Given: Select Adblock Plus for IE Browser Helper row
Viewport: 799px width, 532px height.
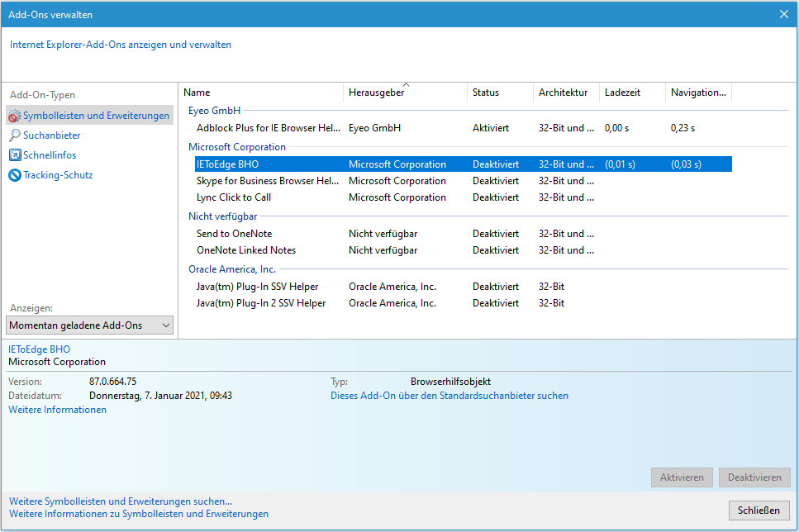Looking at the screenshot, I should tap(464, 128).
